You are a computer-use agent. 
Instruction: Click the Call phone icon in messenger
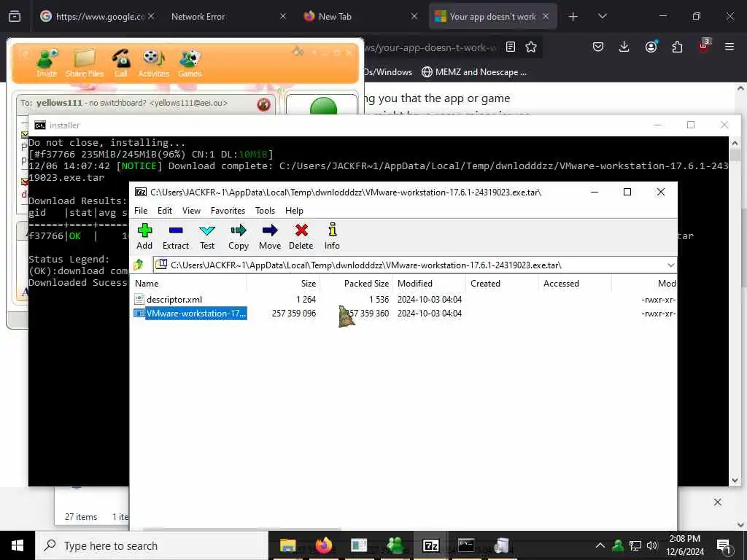coord(121,63)
